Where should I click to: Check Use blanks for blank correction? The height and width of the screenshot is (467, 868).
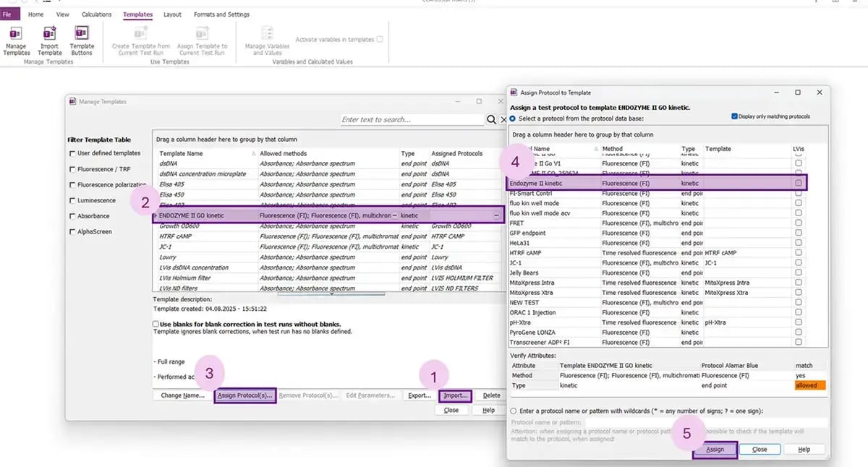[157, 323]
